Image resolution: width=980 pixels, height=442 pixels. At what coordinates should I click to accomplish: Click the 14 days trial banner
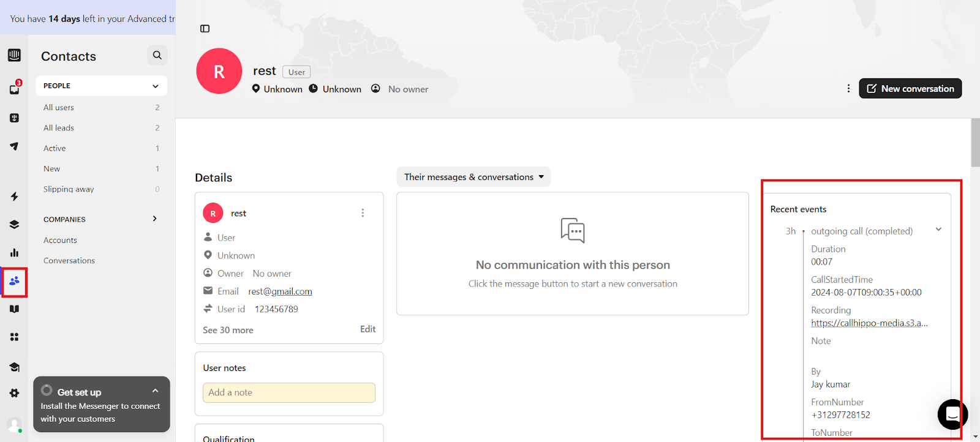pos(88,18)
